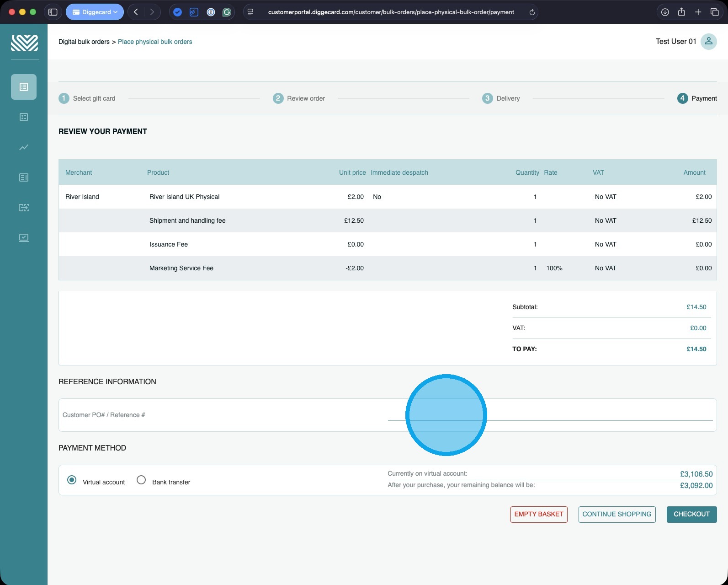Go to step 2 Review order
Image resolution: width=728 pixels, height=585 pixels.
[x=299, y=98]
